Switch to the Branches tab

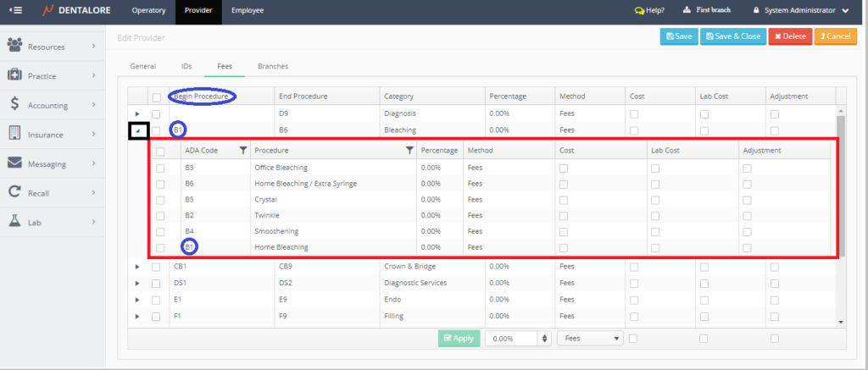click(272, 65)
